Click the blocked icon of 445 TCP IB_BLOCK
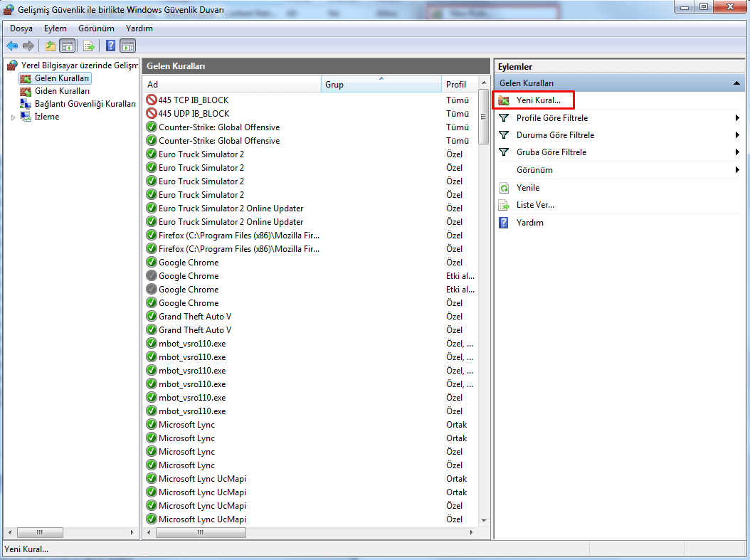The height and width of the screenshot is (560, 750). [x=151, y=100]
